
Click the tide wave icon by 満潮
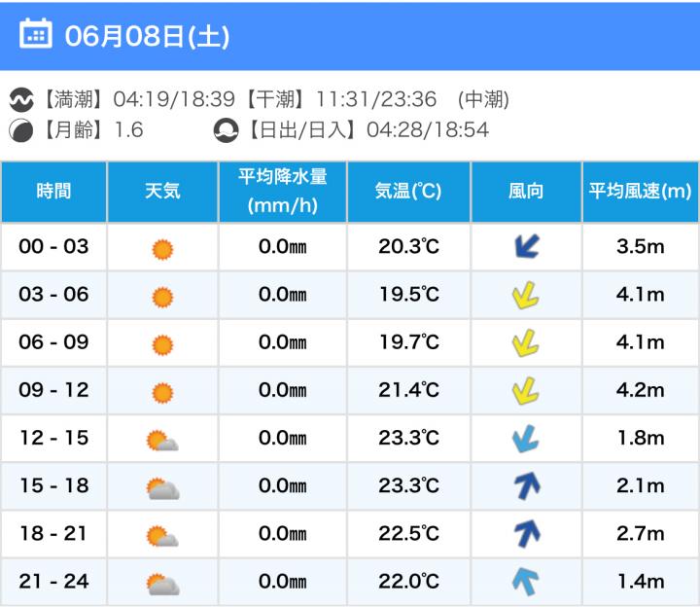click(20, 99)
